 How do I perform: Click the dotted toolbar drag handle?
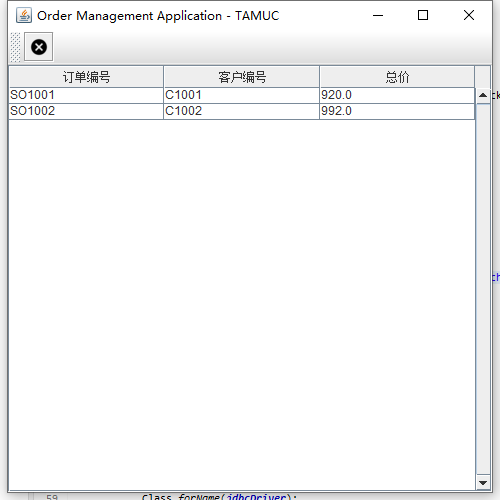click(15, 47)
